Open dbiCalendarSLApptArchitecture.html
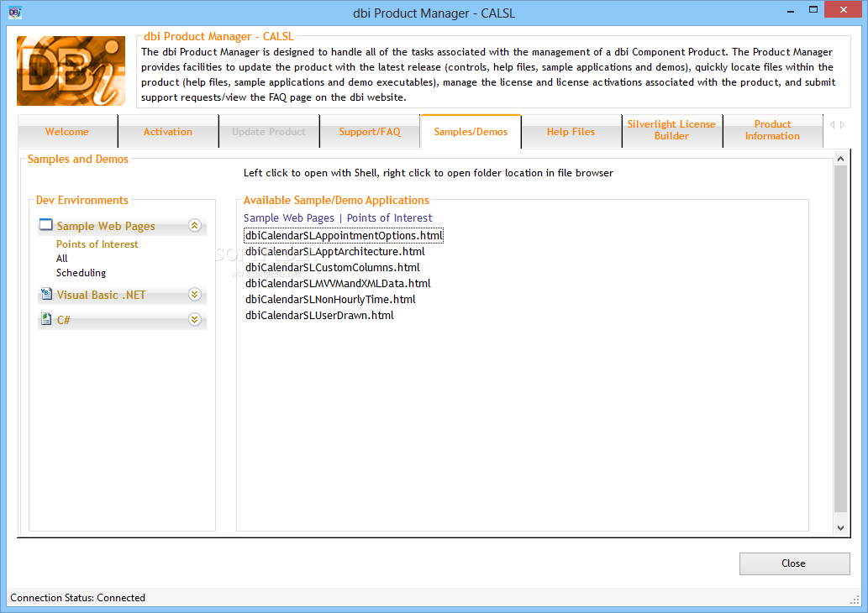Image resolution: width=868 pixels, height=613 pixels. (x=335, y=252)
